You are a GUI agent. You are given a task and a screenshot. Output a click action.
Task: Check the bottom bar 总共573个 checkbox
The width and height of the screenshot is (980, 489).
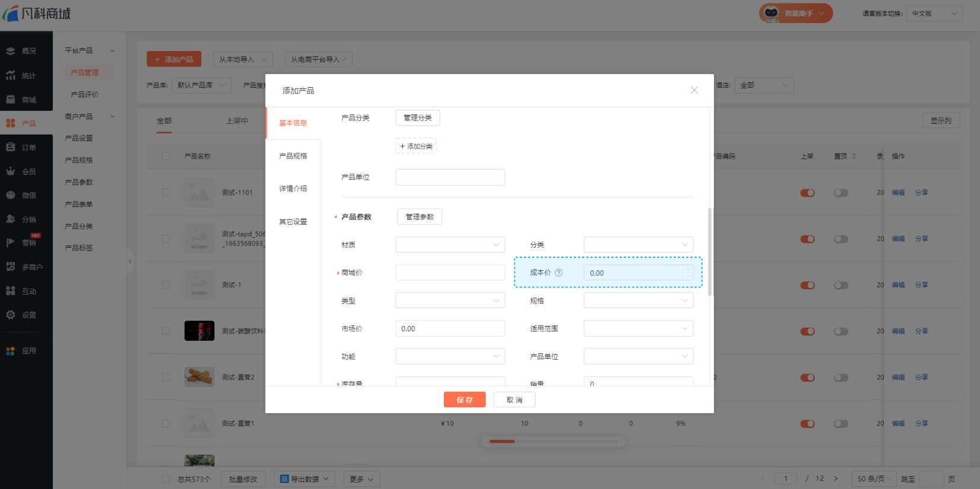tap(166, 479)
